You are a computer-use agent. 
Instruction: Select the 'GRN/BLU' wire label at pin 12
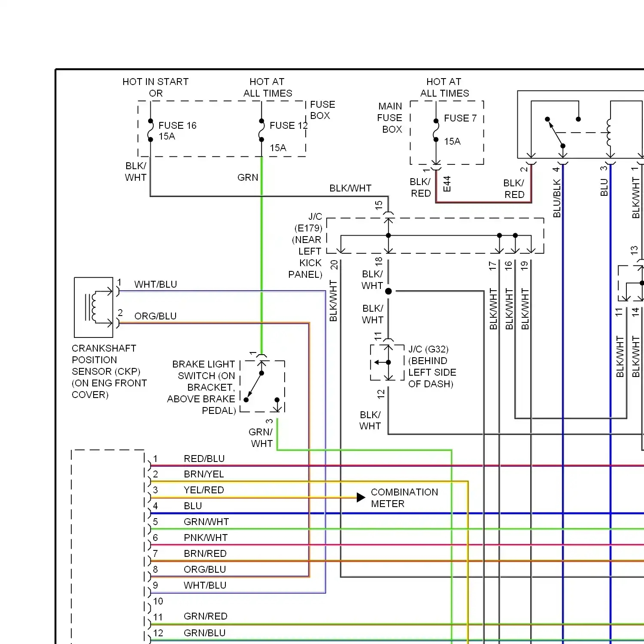(205, 633)
